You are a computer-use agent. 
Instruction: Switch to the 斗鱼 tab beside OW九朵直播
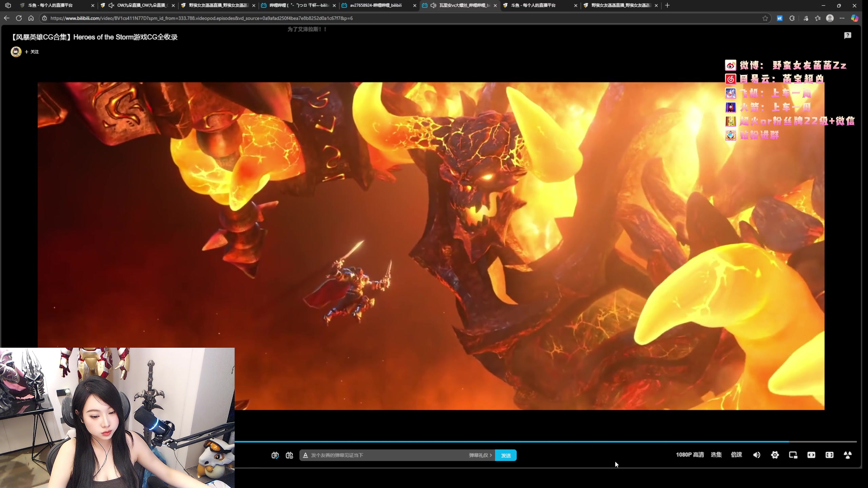57,5
